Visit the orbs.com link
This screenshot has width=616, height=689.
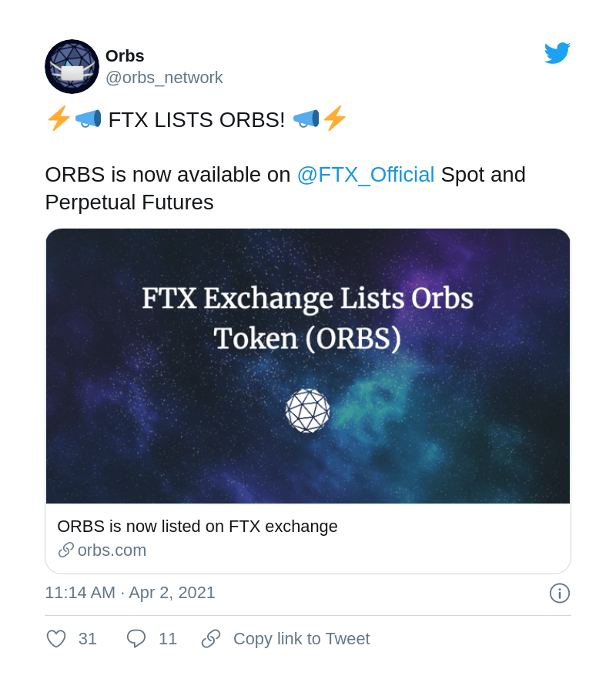(x=112, y=550)
